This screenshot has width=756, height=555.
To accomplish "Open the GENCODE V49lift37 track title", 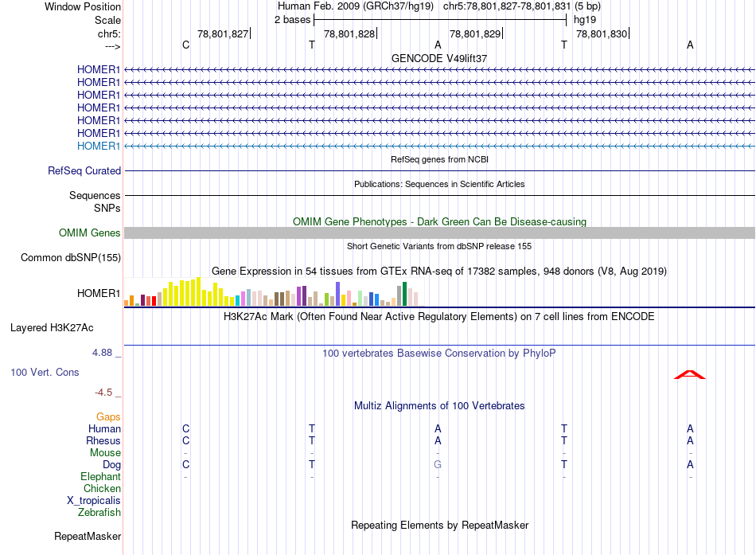I will click(x=439, y=58).
